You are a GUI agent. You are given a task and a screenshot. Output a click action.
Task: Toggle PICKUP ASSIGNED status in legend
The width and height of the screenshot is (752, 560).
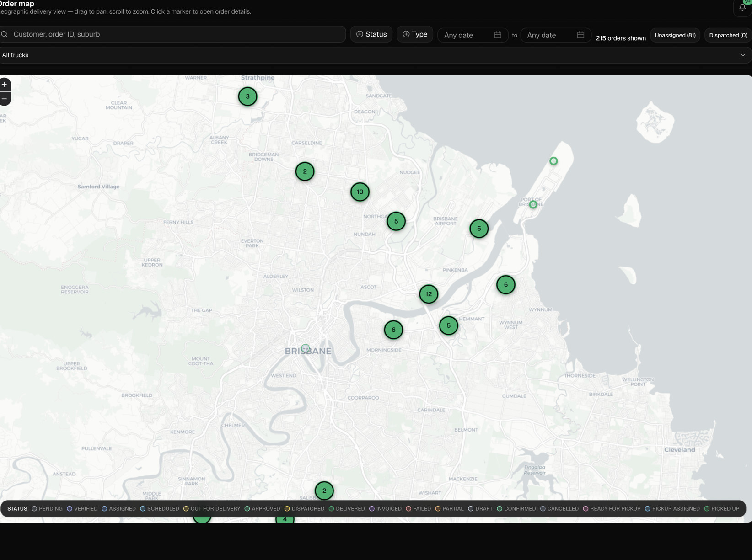[x=672, y=509]
